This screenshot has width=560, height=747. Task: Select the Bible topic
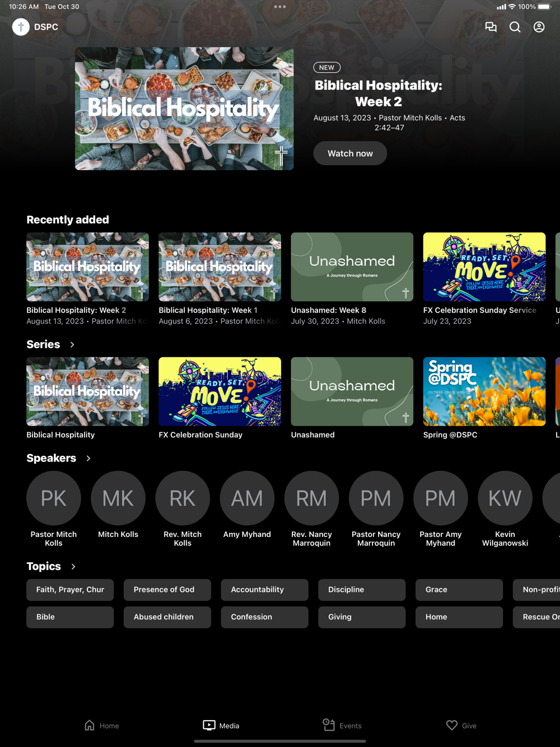[x=70, y=617]
